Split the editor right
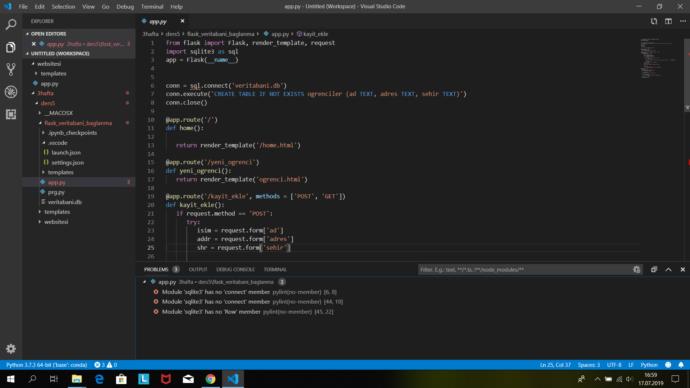 coord(668,21)
